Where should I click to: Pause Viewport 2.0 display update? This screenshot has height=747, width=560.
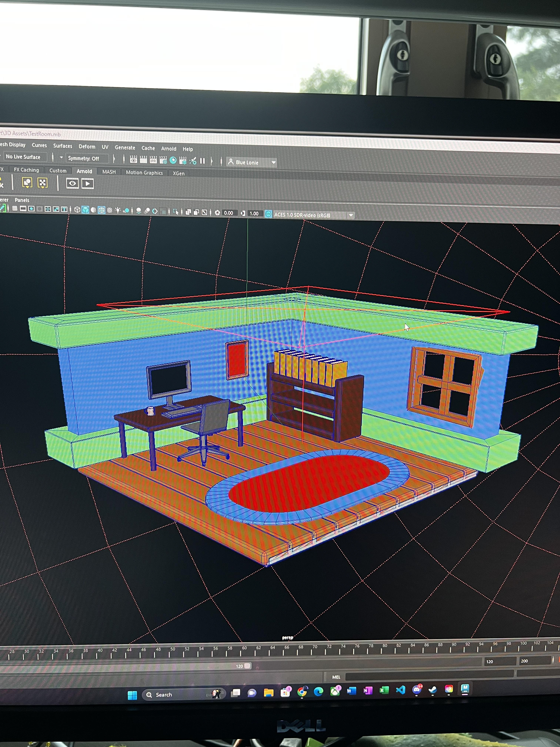coord(203,161)
